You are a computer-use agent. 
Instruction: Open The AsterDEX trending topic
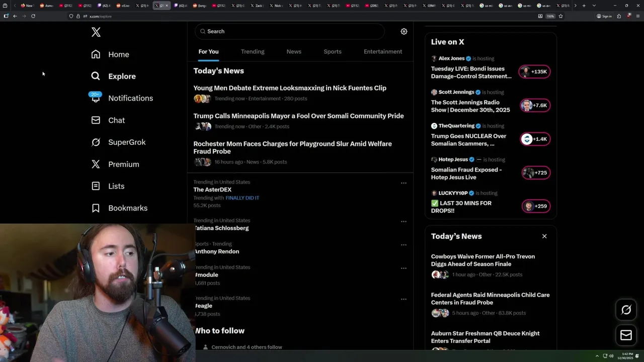(x=212, y=190)
